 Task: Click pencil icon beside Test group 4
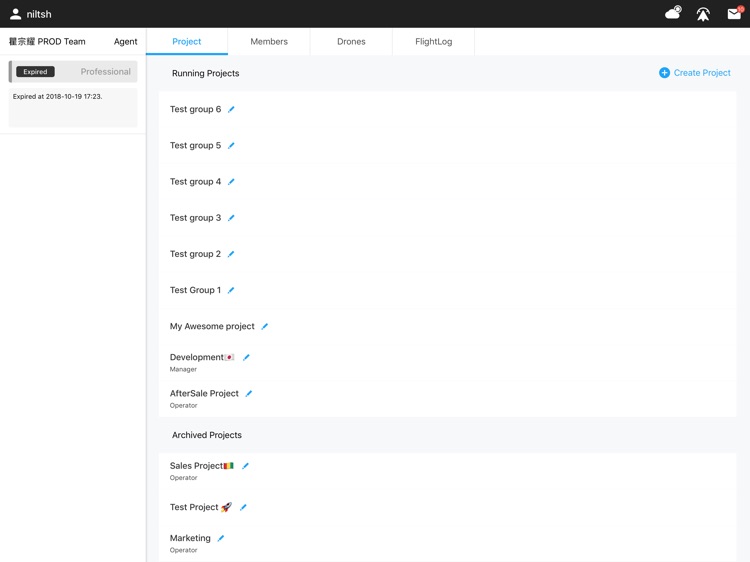click(x=231, y=182)
